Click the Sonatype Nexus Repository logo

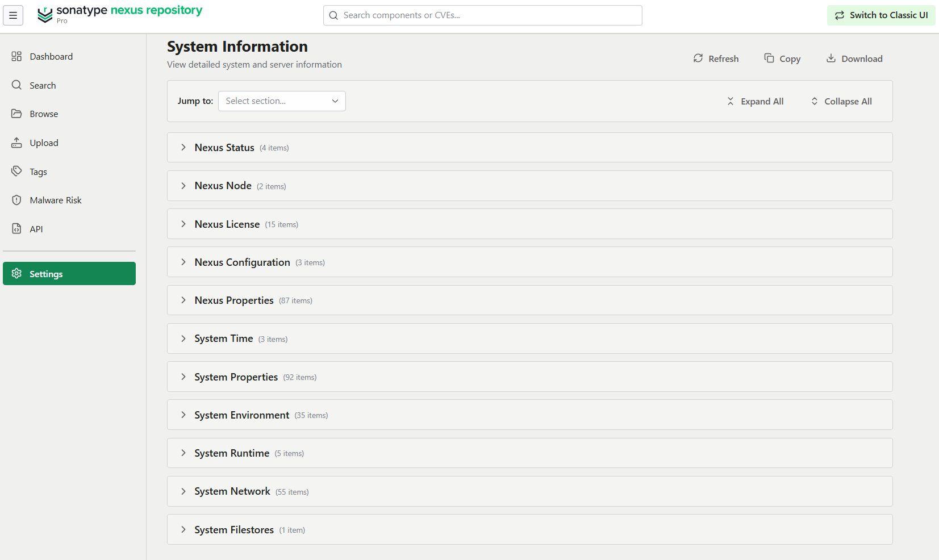pos(120,14)
